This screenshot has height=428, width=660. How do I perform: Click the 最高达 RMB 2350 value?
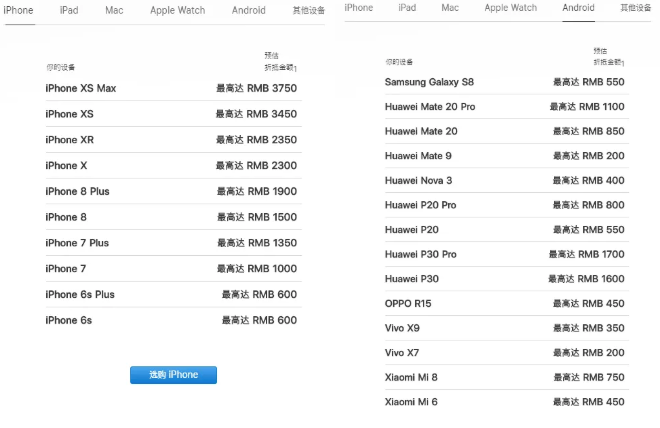pos(256,140)
